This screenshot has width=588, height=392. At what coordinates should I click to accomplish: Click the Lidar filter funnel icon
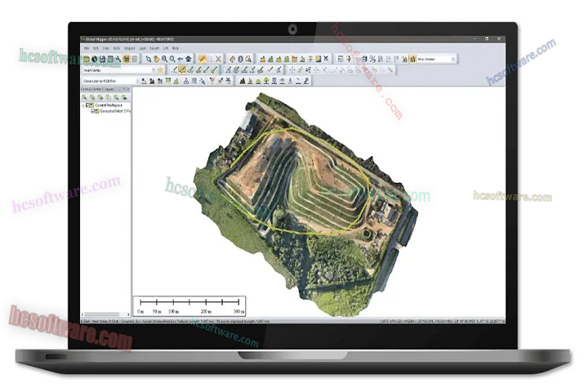212,81
